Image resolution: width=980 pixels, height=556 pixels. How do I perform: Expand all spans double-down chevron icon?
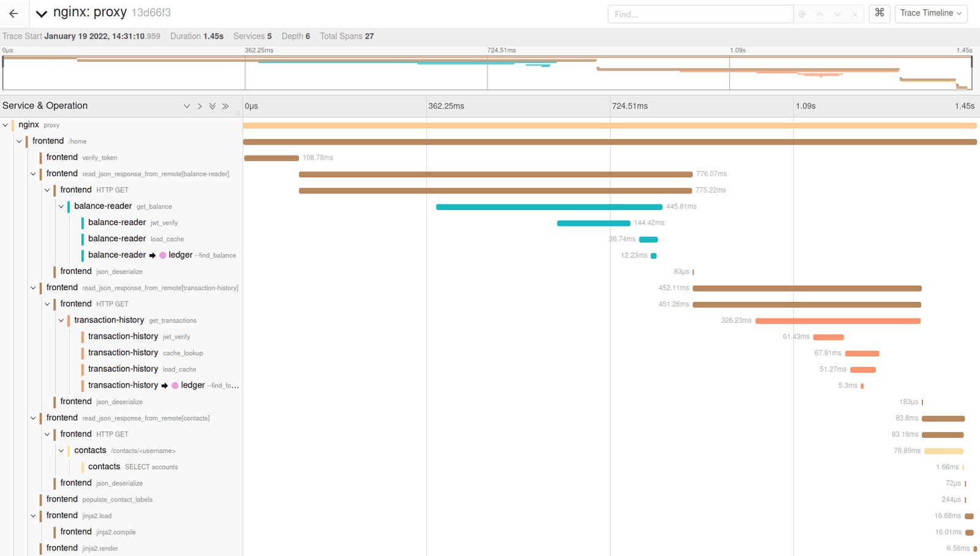pos(213,106)
